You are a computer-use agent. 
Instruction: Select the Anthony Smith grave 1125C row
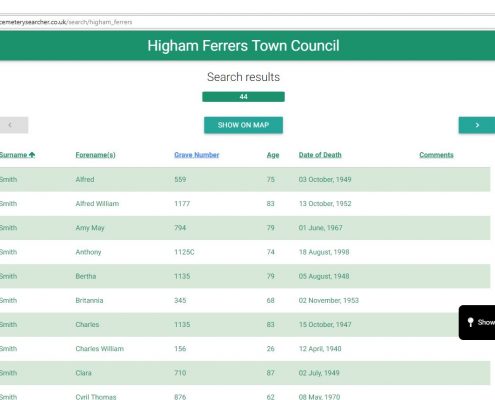(x=245, y=252)
